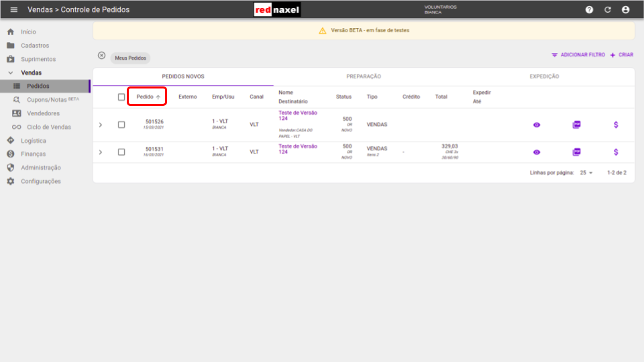The width and height of the screenshot is (644, 362).
Task: Click the Tipo column header
Action: 372,97
